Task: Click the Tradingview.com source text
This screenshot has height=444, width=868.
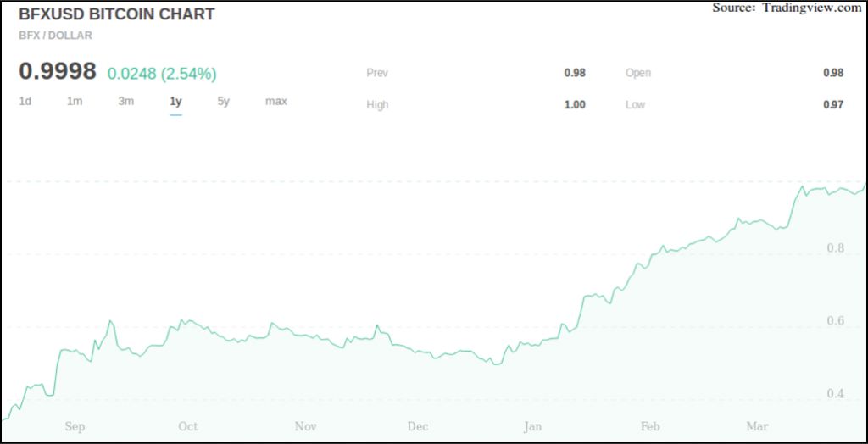Action: coord(811,8)
